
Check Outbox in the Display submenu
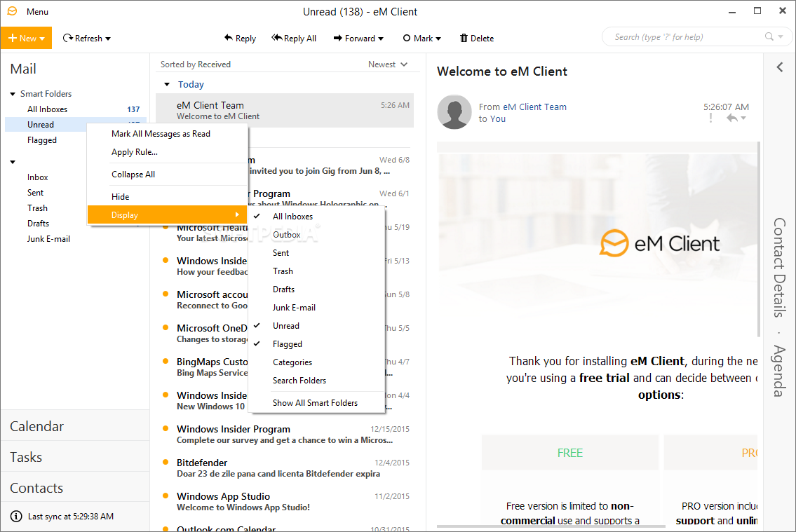[317, 234]
